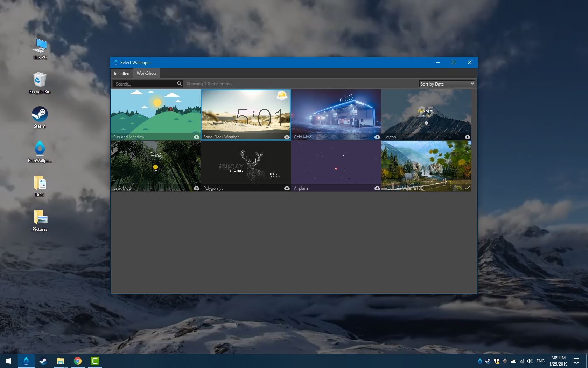Open Steam from the system tray
The height and width of the screenshot is (368, 588).
point(488,361)
